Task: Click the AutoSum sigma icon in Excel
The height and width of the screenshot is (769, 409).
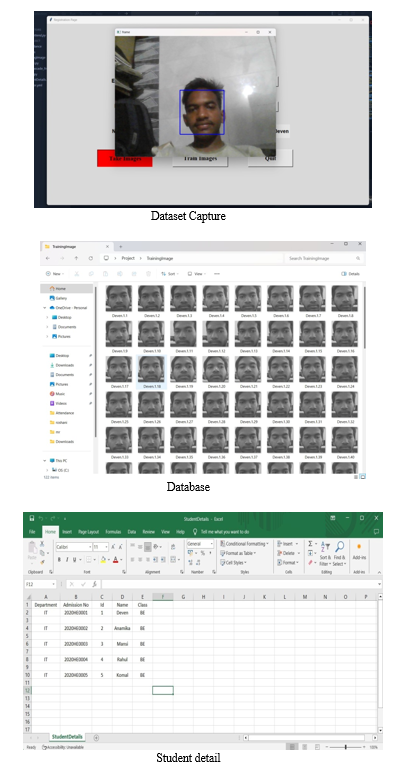Action: 310,544
